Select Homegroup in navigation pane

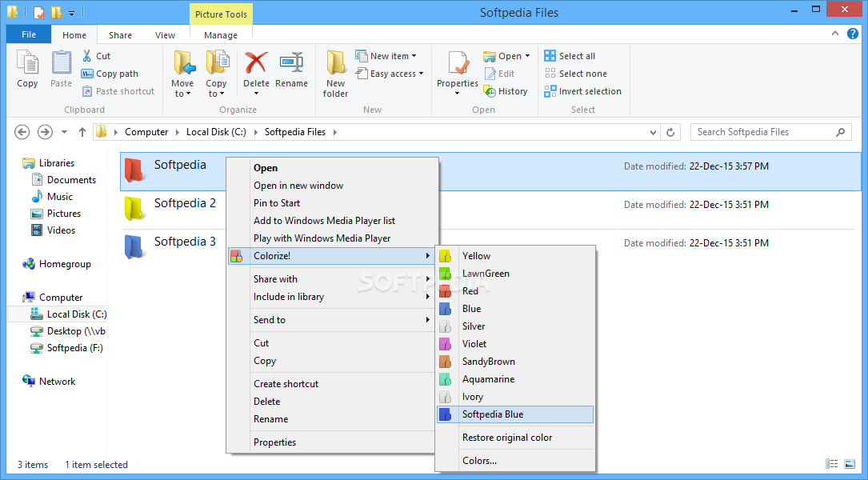(x=57, y=264)
